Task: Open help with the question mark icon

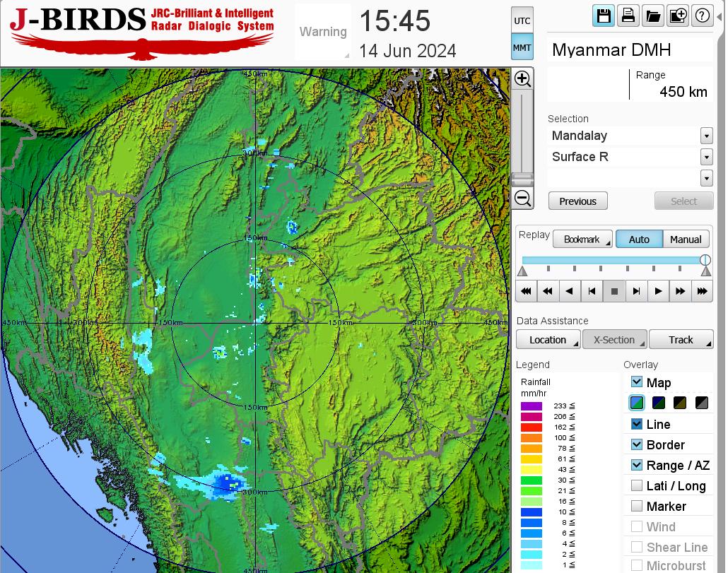Action: coord(702,16)
